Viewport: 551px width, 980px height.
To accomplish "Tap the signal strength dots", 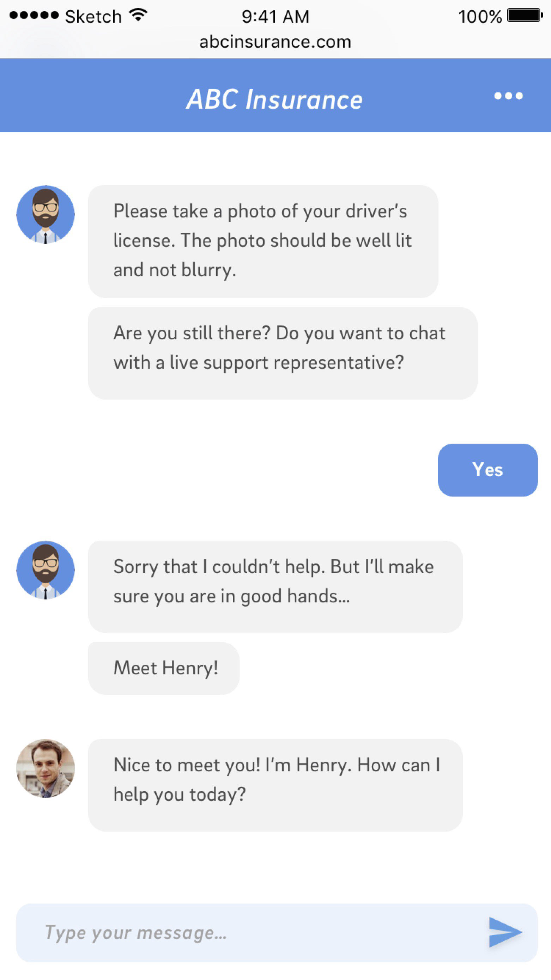I will [x=34, y=16].
